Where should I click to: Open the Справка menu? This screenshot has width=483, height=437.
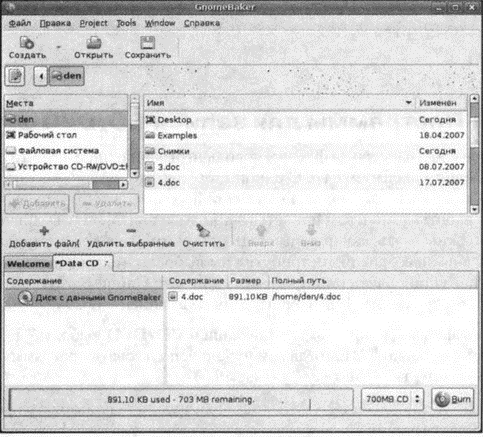pyautogui.click(x=202, y=23)
